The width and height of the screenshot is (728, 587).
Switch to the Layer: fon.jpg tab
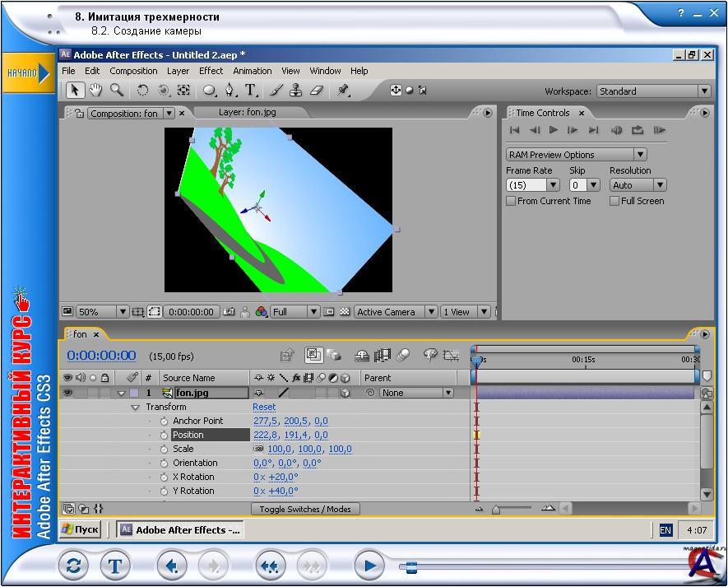click(x=248, y=112)
